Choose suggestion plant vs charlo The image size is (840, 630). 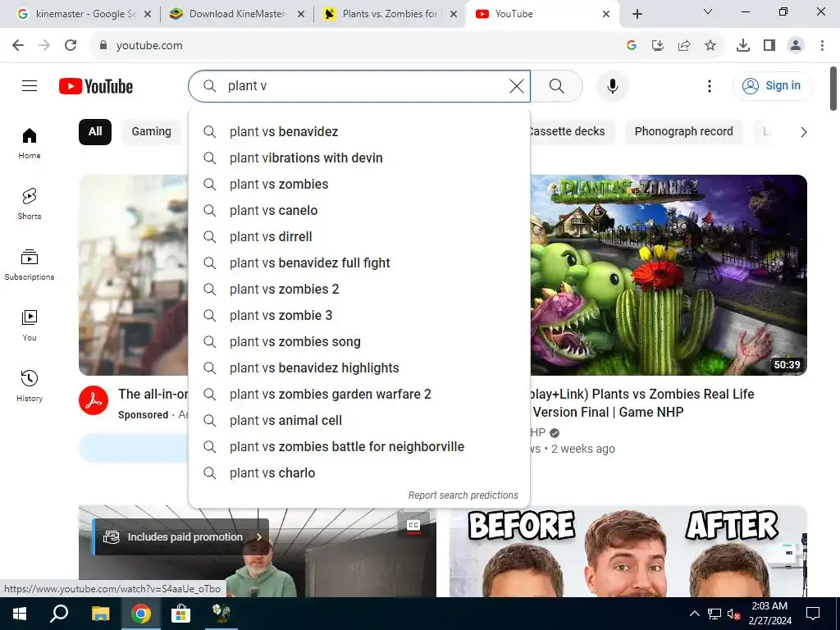(x=359, y=473)
